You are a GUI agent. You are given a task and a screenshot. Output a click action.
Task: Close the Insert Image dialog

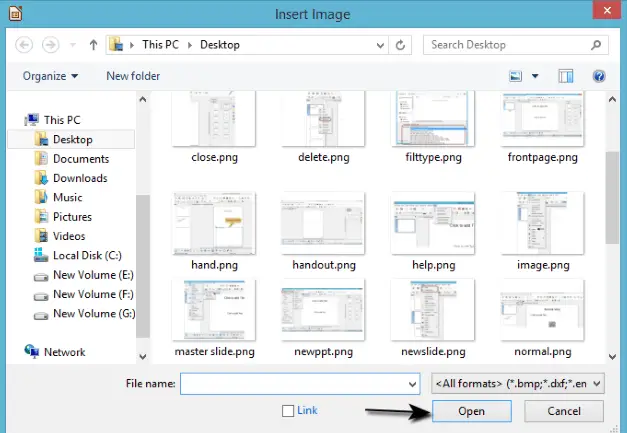607,10
